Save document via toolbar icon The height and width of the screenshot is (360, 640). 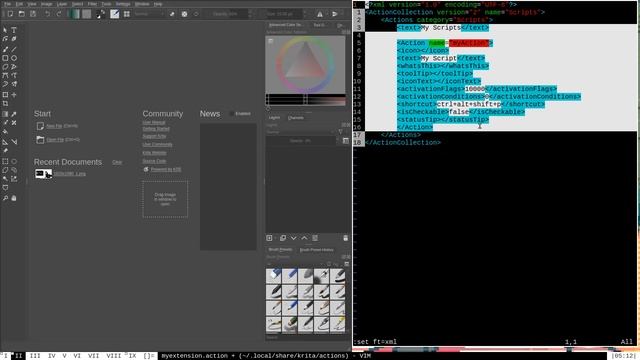click(x=33, y=14)
